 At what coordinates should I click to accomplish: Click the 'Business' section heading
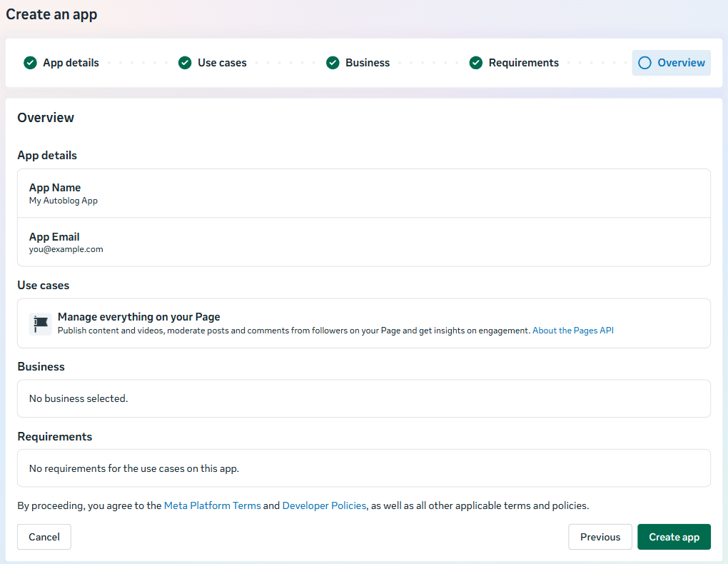tap(41, 366)
